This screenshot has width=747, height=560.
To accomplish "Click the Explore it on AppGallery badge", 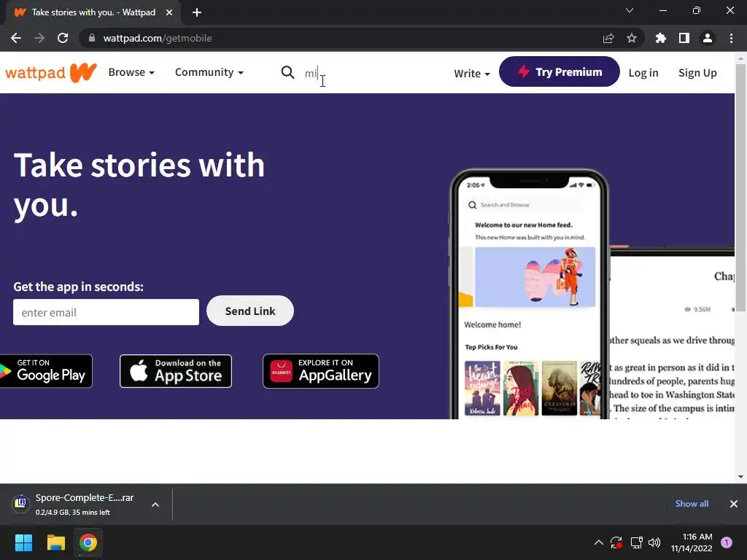I will coord(321,371).
